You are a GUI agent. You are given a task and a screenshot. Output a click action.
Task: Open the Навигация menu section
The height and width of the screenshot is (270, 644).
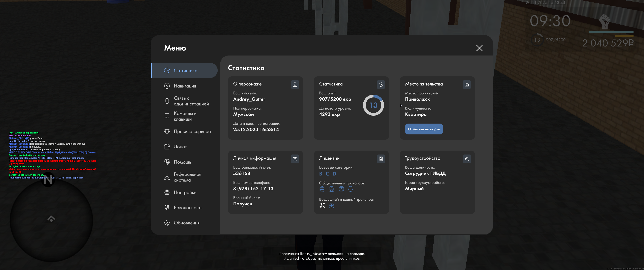coord(185,86)
